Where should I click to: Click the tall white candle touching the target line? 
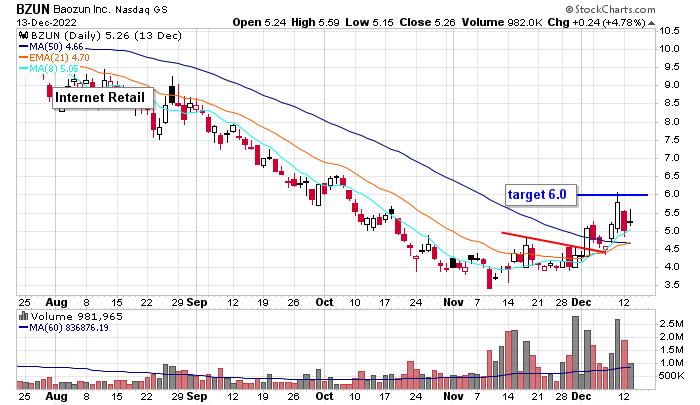(x=617, y=216)
